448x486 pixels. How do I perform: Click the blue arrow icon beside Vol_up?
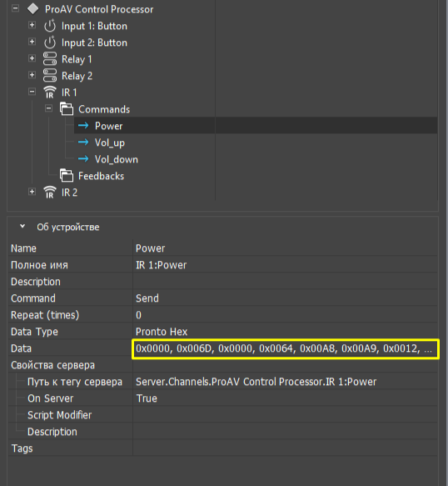(83, 143)
